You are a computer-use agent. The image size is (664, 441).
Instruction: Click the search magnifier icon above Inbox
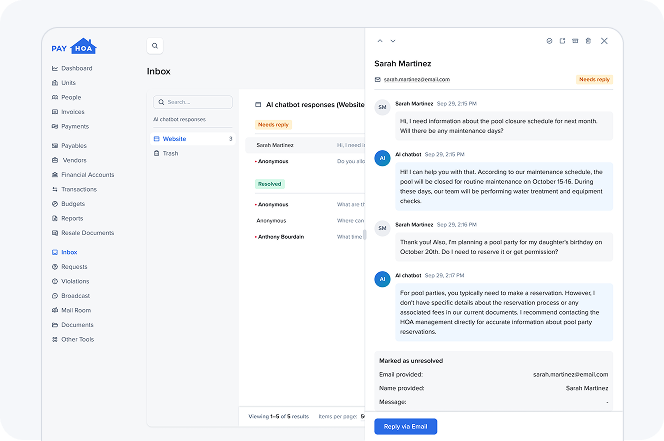click(x=155, y=45)
